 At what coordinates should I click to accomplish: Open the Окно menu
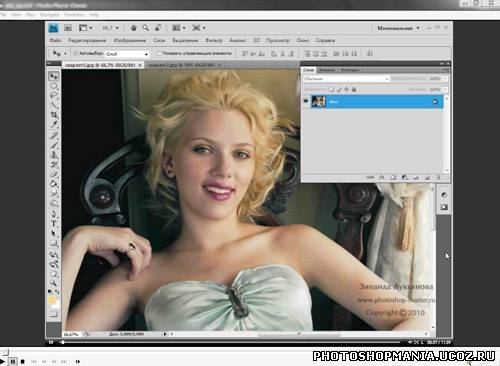[x=302, y=40]
